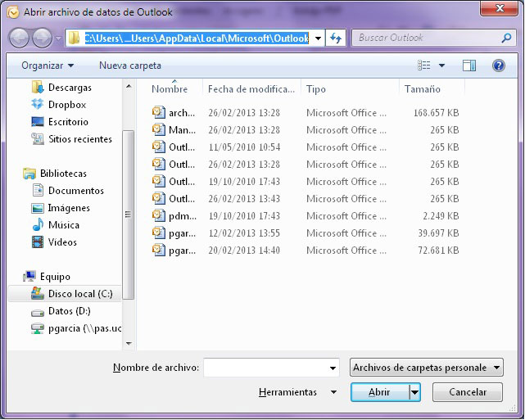
Task: Click the Cancelar button
Action: [468, 392]
